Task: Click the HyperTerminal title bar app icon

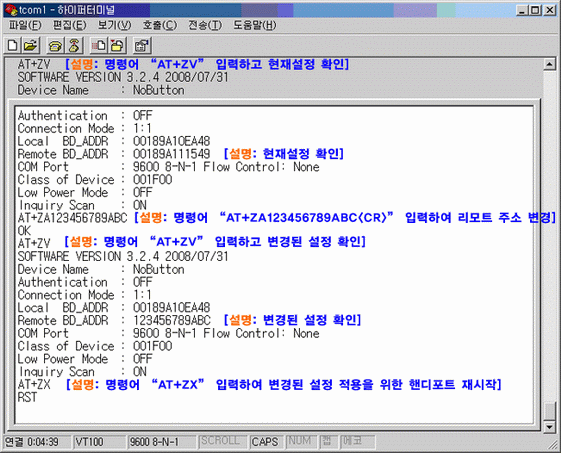Action: pyautogui.click(x=11, y=10)
